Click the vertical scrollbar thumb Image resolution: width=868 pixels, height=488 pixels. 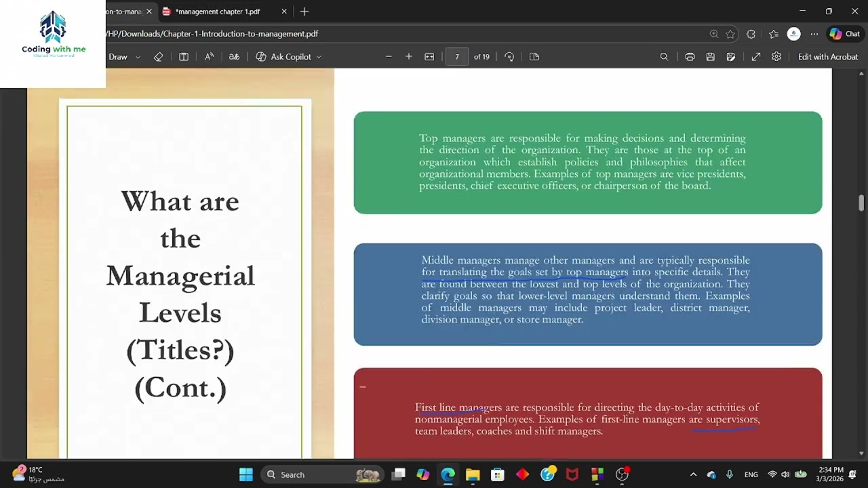click(x=862, y=203)
